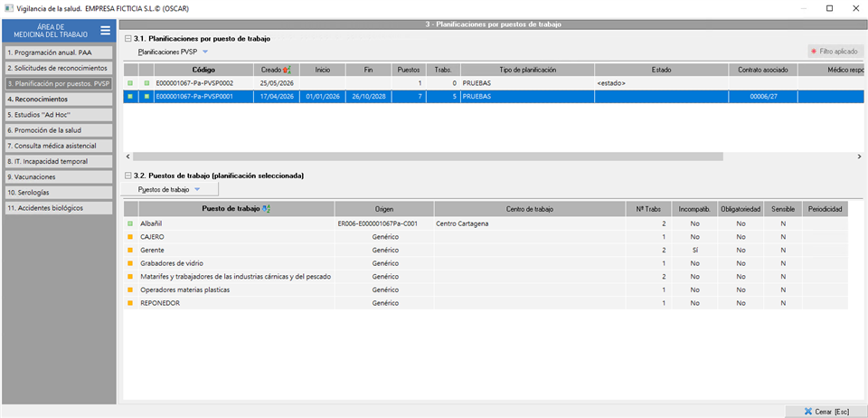Click origin cell ER006-E000001067Pa-C001
This screenshot has height=418, width=868.
[385, 223]
